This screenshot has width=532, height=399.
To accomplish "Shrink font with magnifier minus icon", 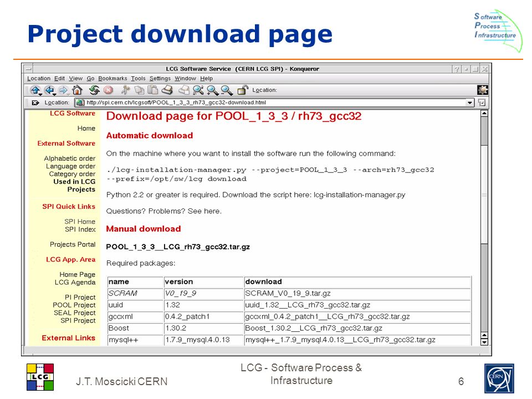I will tap(227, 90).
